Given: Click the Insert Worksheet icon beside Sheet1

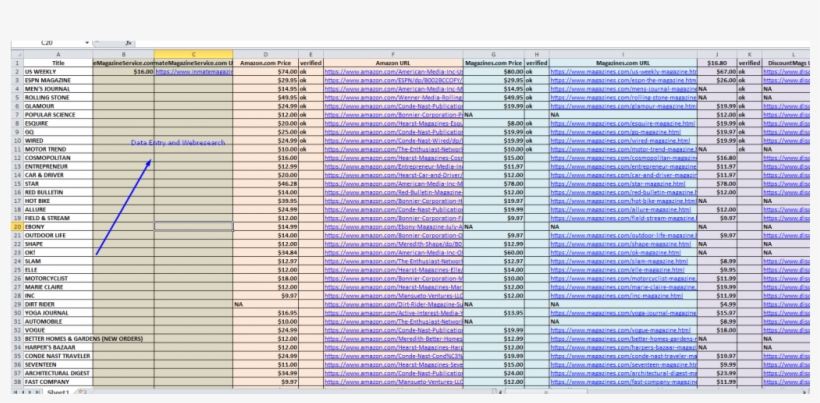Looking at the screenshot, I should [81, 392].
